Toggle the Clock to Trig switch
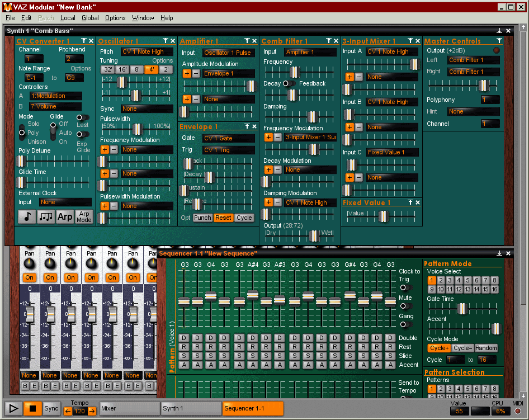Screen dimensions: 529x420 click(x=406, y=288)
